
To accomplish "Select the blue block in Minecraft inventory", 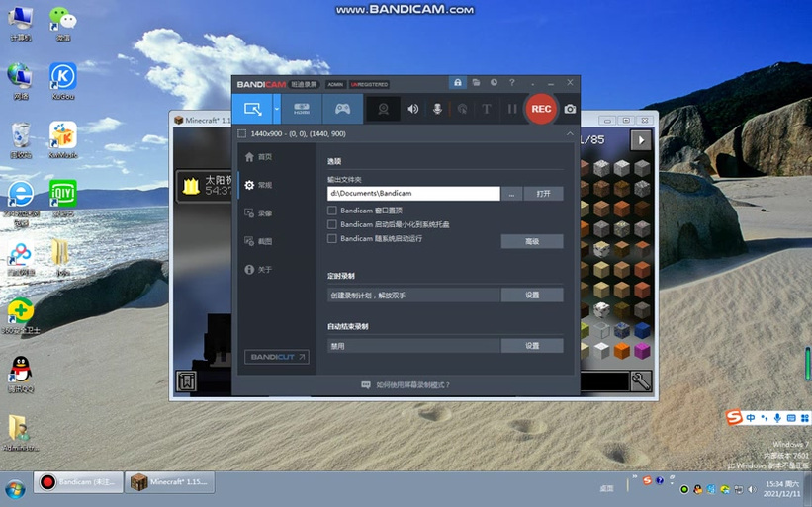I will 642,330.
